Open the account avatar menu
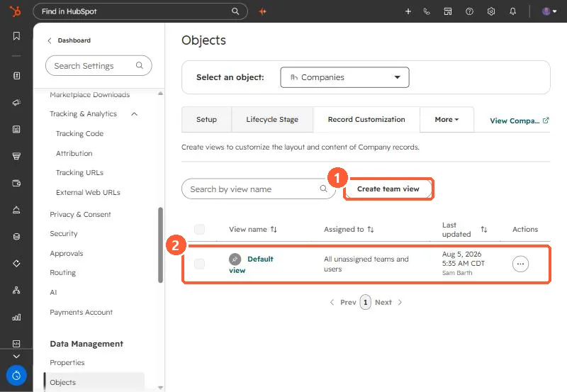 [x=549, y=11]
